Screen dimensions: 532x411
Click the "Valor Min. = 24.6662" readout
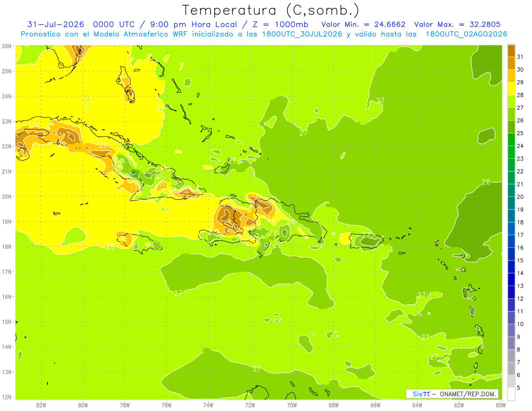363,24
